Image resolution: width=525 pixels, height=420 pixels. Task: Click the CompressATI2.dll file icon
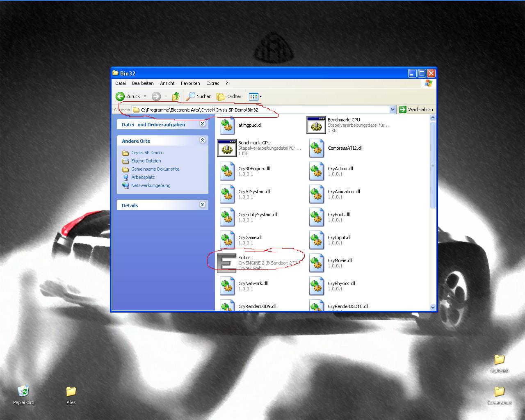(316, 148)
